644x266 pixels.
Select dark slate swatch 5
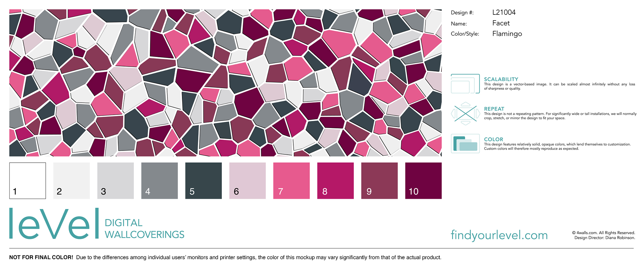(x=204, y=181)
